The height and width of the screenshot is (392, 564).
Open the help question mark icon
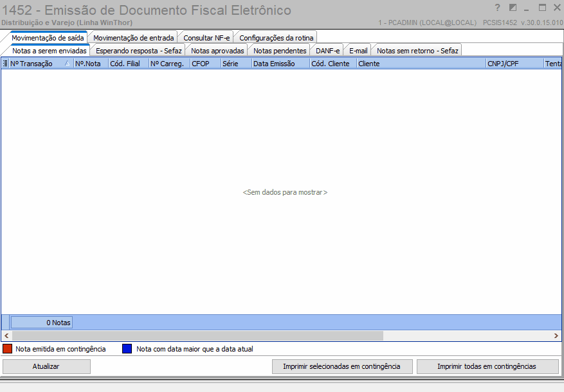point(498,8)
